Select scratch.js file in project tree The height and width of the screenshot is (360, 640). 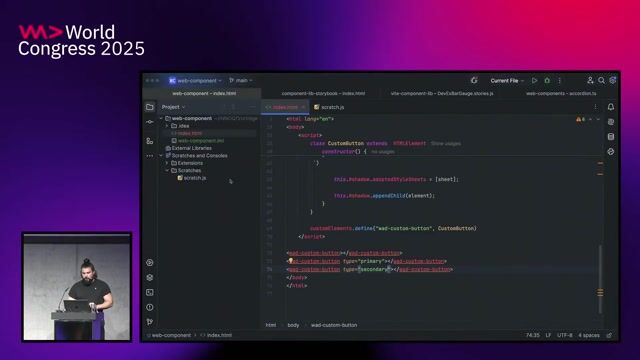coord(195,178)
